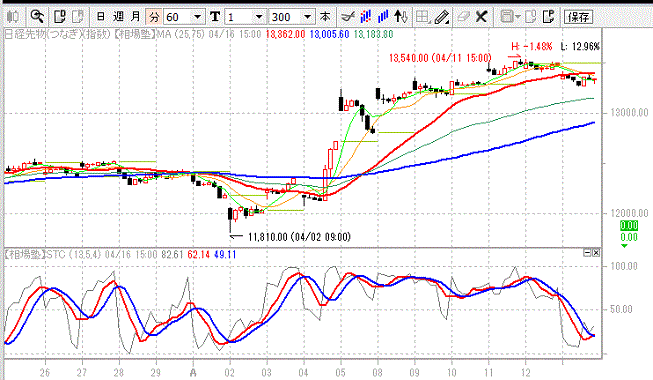Click the red MA value 13,362.00
Image resolution: width=653 pixels, height=380 pixels.
click(x=285, y=34)
